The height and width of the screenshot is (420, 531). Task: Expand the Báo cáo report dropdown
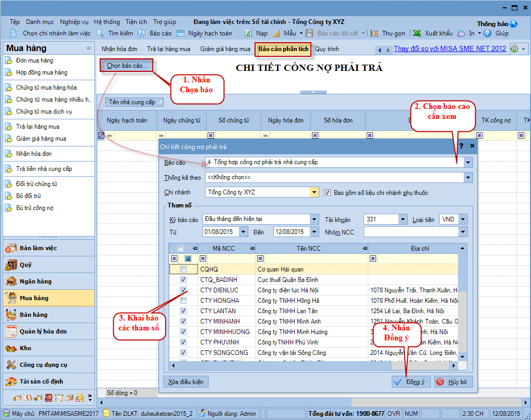pos(468,163)
